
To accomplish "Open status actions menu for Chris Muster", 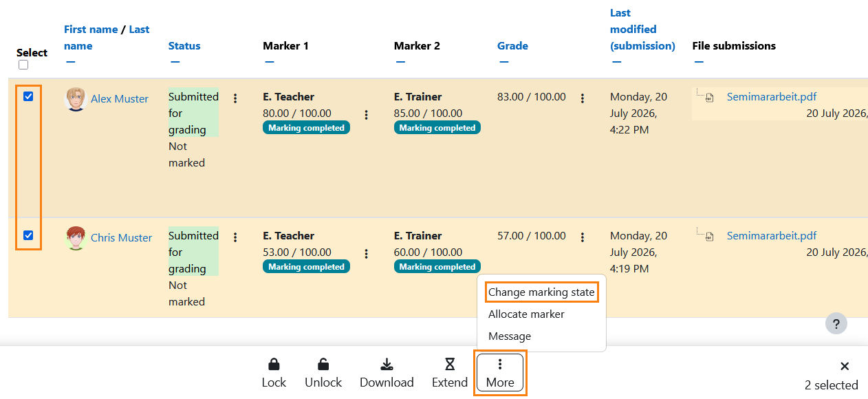I will [x=235, y=237].
